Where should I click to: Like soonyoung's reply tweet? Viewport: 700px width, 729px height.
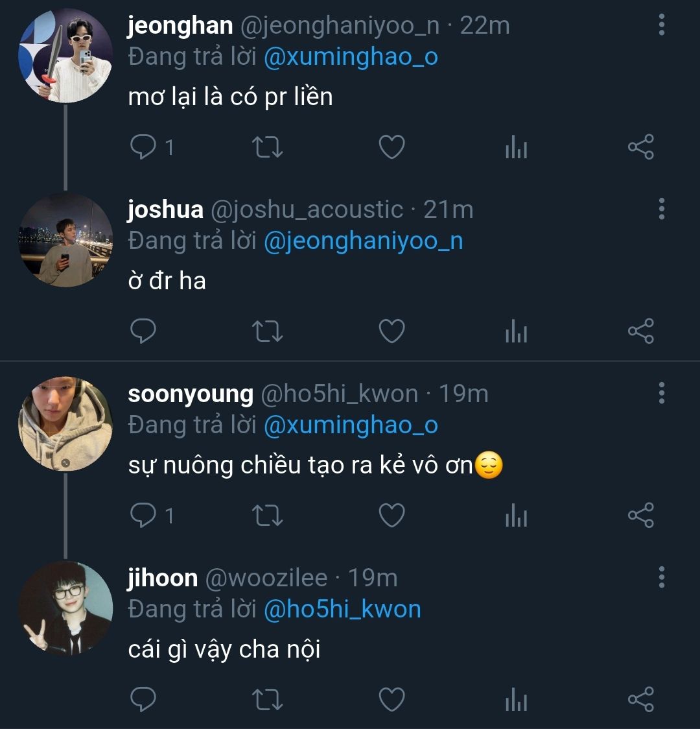tap(391, 516)
